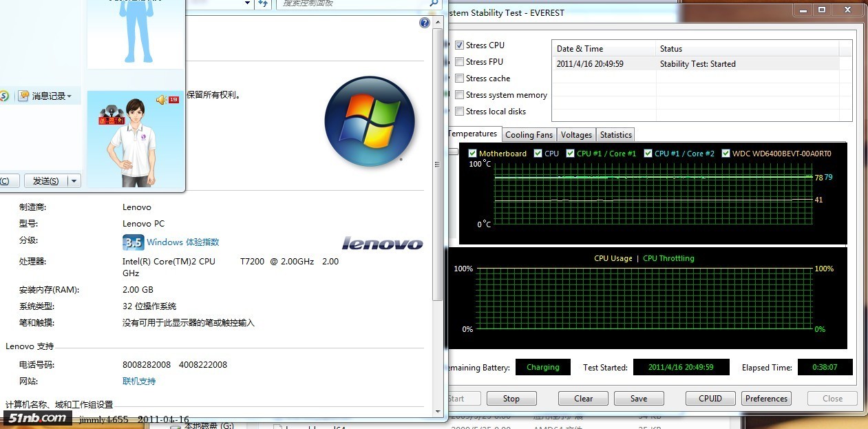This screenshot has width=868, height=429.
Task: Click the Test Started value 2011/4/16 20:49:59
Action: [681, 367]
